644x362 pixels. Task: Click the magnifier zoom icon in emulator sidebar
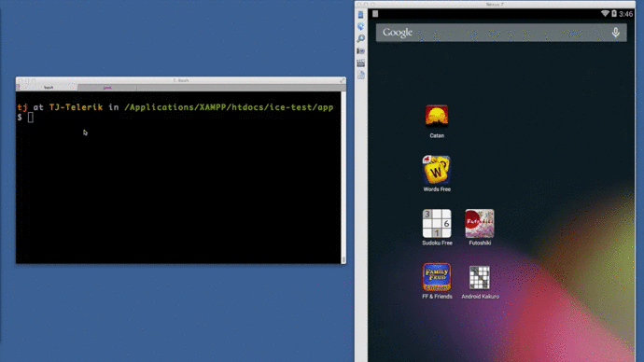click(360, 38)
